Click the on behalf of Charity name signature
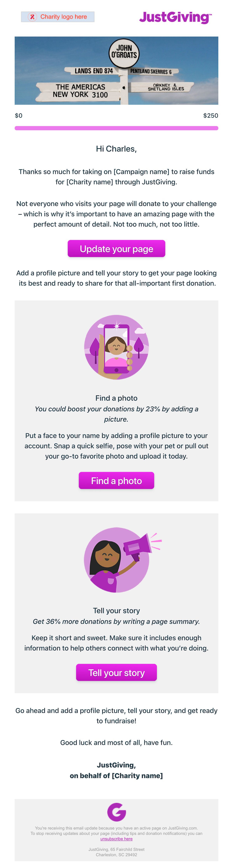The height and width of the screenshot is (868, 233). point(116,776)
